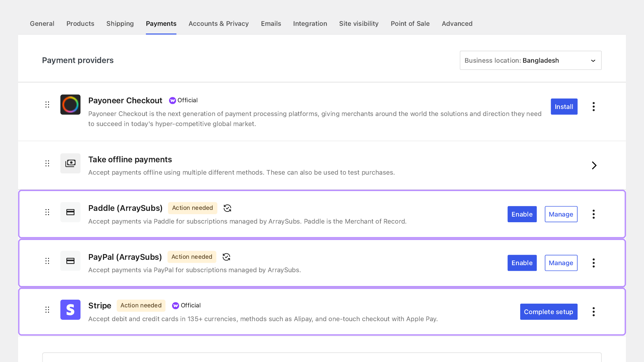This screenshot has width=644, height=362.
Task: Click the Paddle Action needed badge
Action: 193,208
